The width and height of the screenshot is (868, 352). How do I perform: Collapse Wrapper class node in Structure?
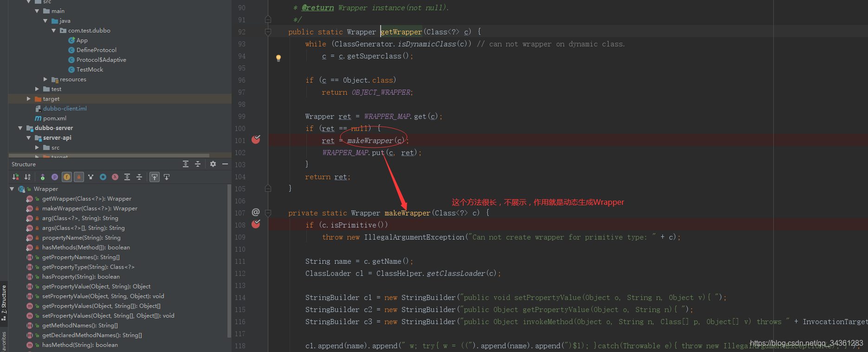click(12, 189)
